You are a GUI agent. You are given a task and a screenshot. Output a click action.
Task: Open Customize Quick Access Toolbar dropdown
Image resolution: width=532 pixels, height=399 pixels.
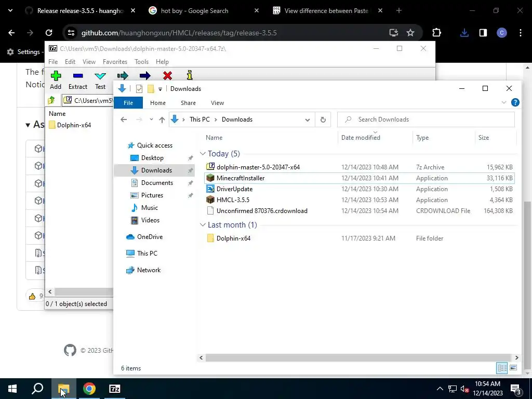160,89
